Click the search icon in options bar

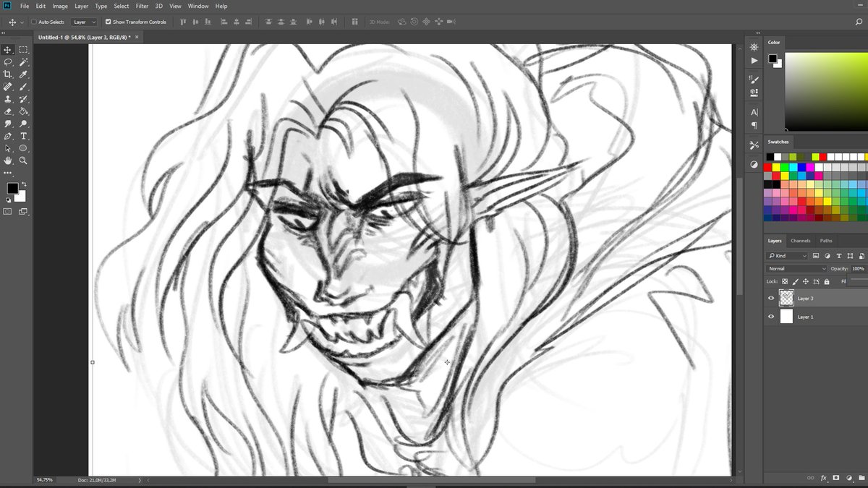[x=859, y=22]
